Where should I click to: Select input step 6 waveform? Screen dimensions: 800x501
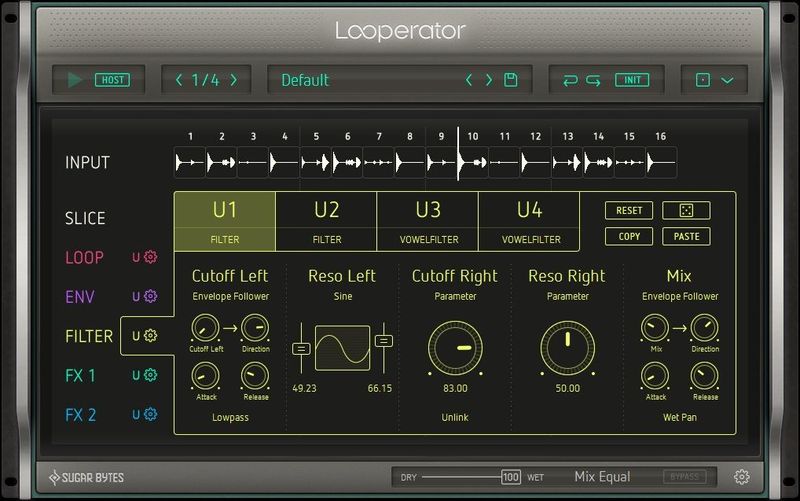[x=347, y=162]
